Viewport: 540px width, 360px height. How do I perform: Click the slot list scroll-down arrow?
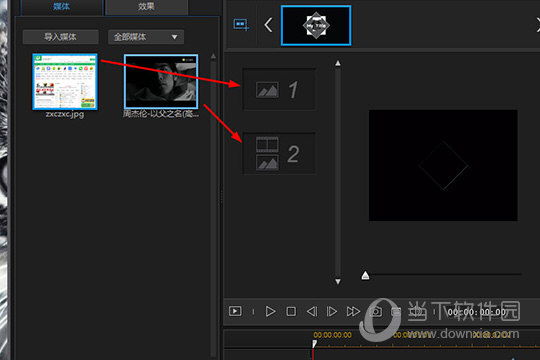click(338, 281)
